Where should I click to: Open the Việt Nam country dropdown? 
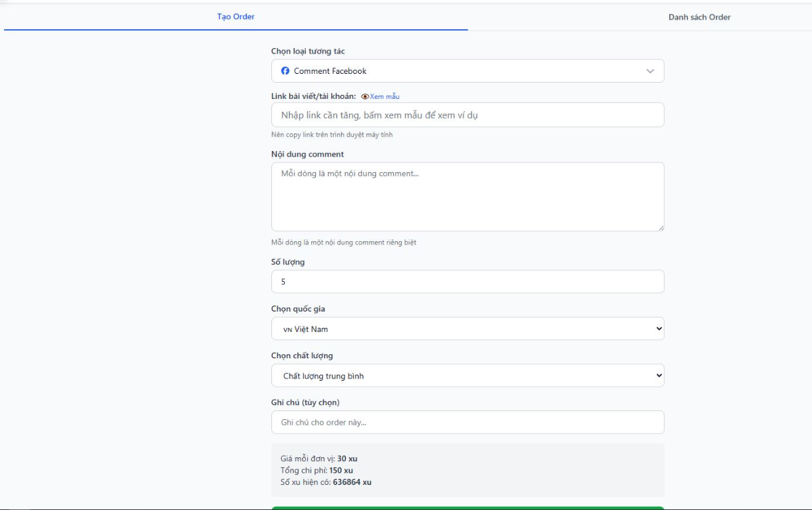(x=468, y=329)
